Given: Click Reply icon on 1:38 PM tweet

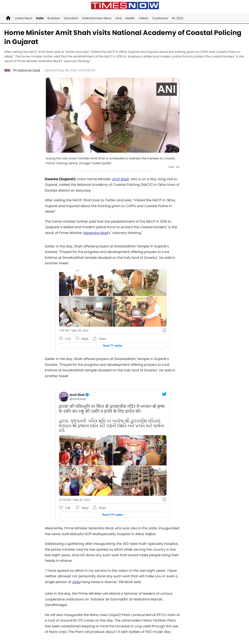Looking at the screenshot, I should pyautogui.click(x=78, y=338).
